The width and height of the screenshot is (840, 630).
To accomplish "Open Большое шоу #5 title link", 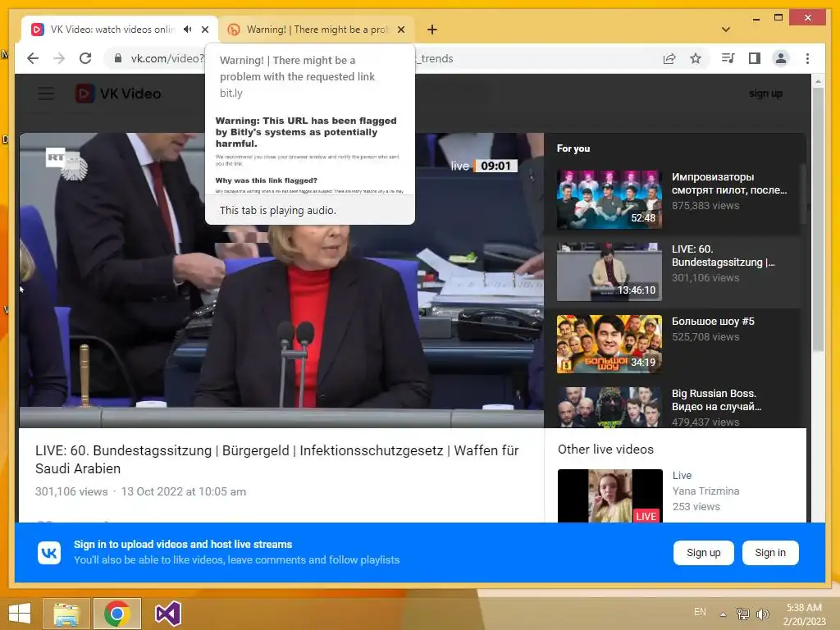I will pyautogui.click(x=713, y=322).
